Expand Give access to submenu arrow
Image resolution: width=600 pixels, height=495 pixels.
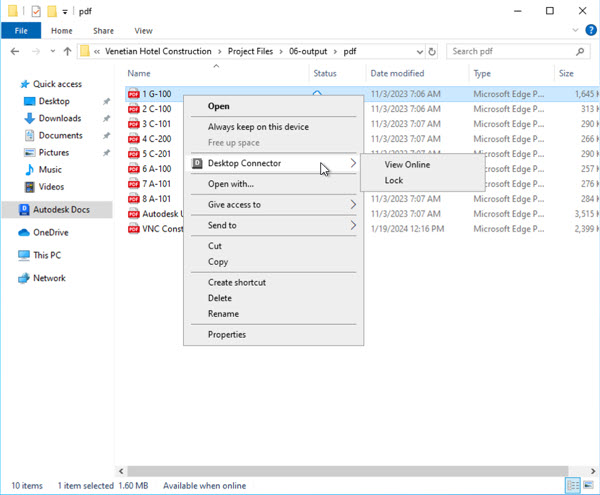click(353, 205)
